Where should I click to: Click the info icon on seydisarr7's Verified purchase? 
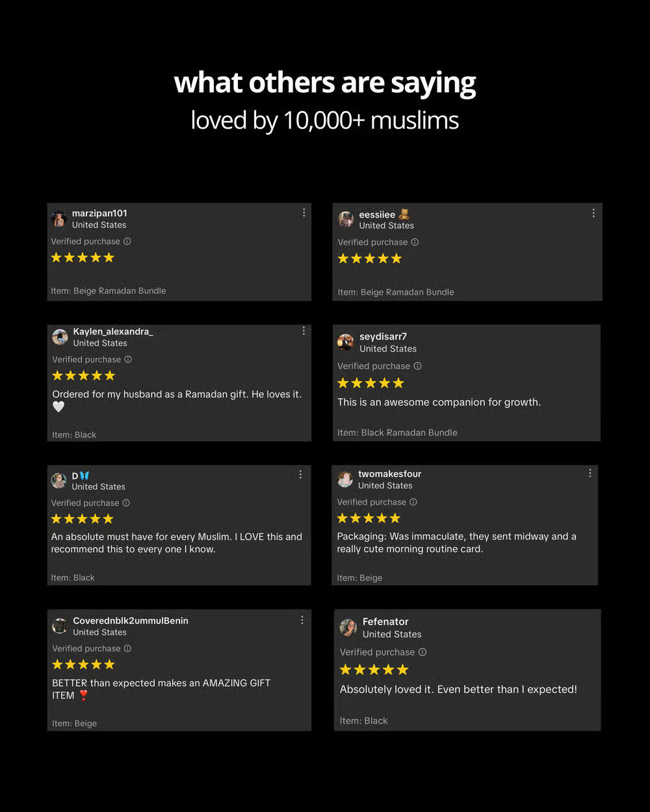[417, 366]
